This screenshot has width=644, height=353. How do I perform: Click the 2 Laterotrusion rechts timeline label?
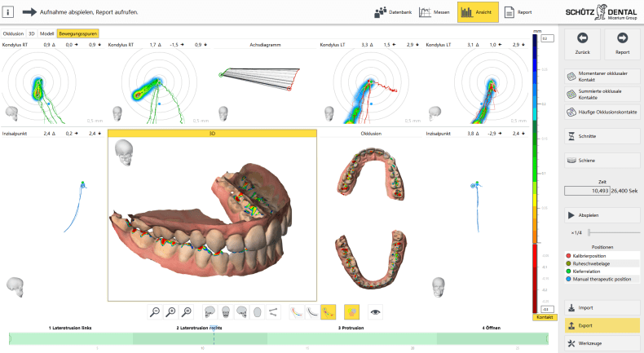tap(199, 328)
